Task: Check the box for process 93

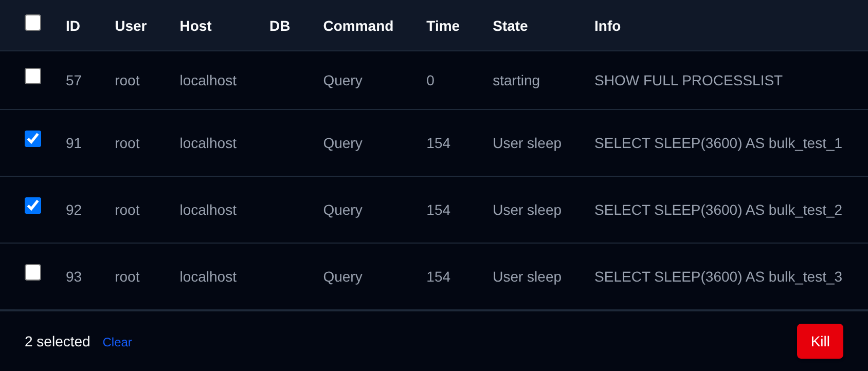Action: (x=33, y=272)
